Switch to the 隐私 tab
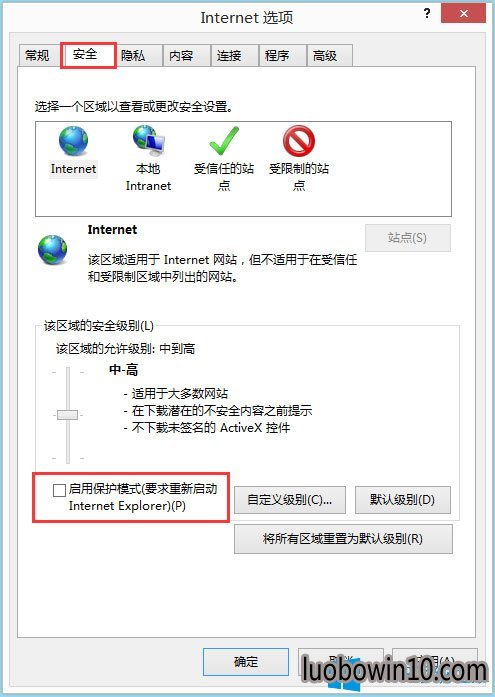This screenshot has width=495, height=697. pos(133,56)
